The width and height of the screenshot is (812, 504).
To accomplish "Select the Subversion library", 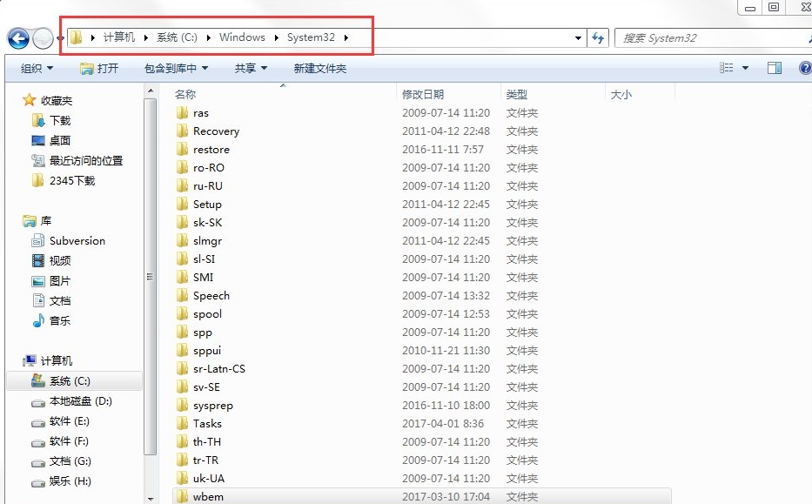I will tap(77, 241).
